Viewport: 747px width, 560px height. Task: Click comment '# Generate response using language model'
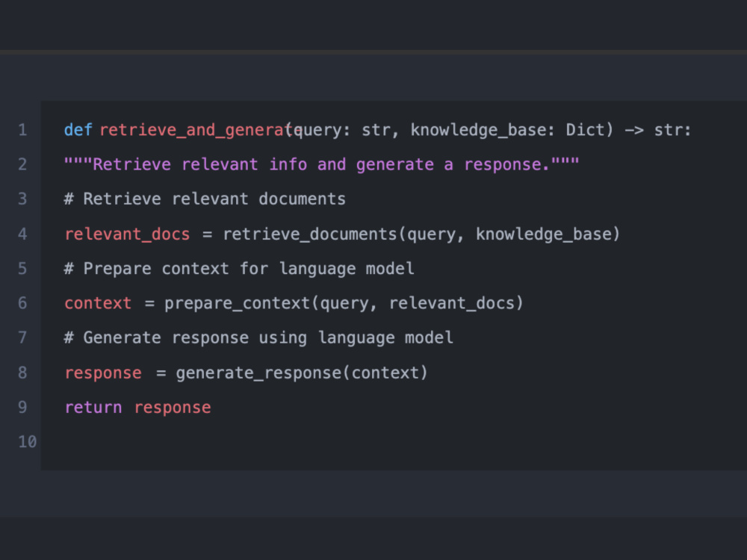coord(258,338)
